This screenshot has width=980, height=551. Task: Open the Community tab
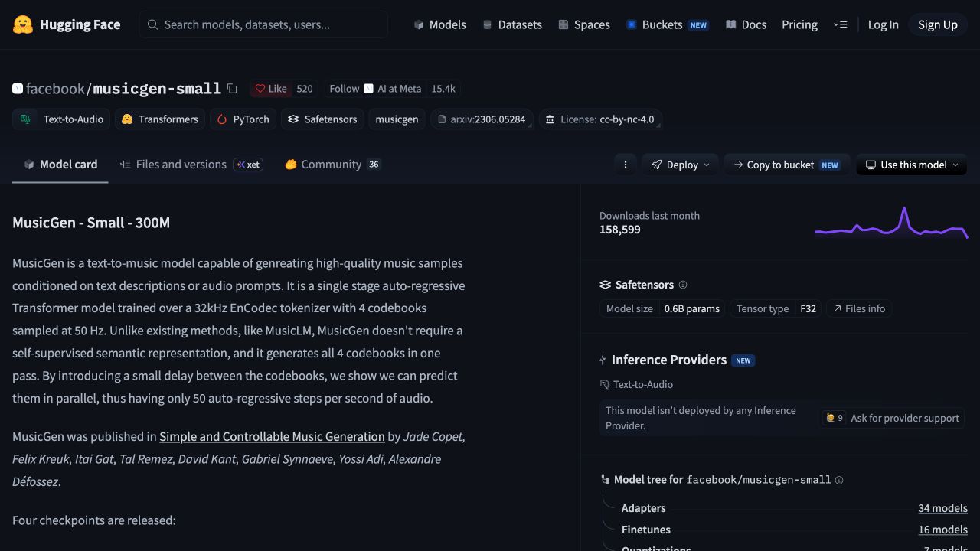coord(332,165)
